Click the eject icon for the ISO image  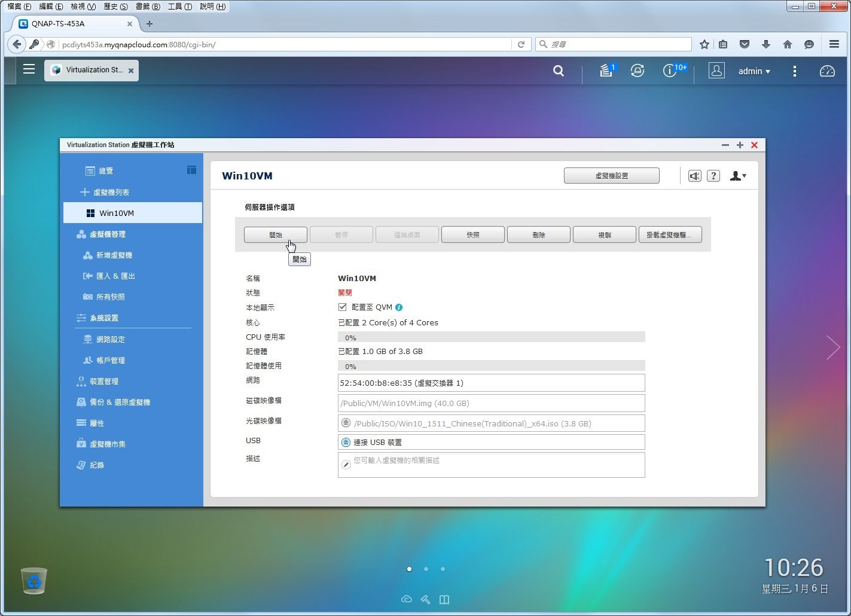click(346, 423)
